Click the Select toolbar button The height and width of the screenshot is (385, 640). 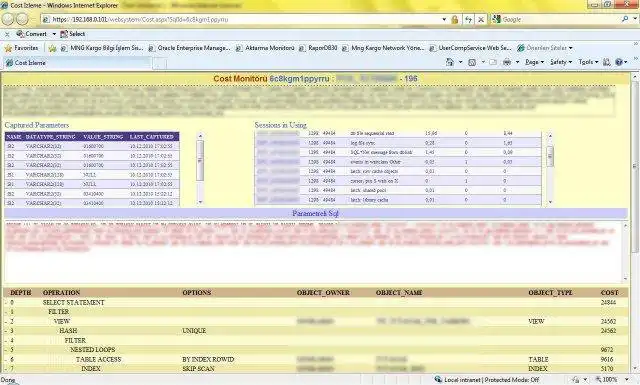[72, 34]
